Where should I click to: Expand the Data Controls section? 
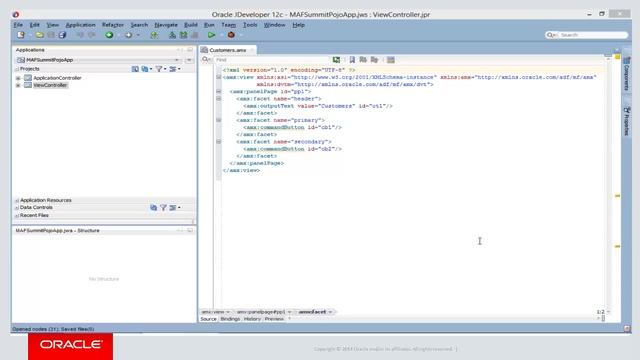click(17, 208)
